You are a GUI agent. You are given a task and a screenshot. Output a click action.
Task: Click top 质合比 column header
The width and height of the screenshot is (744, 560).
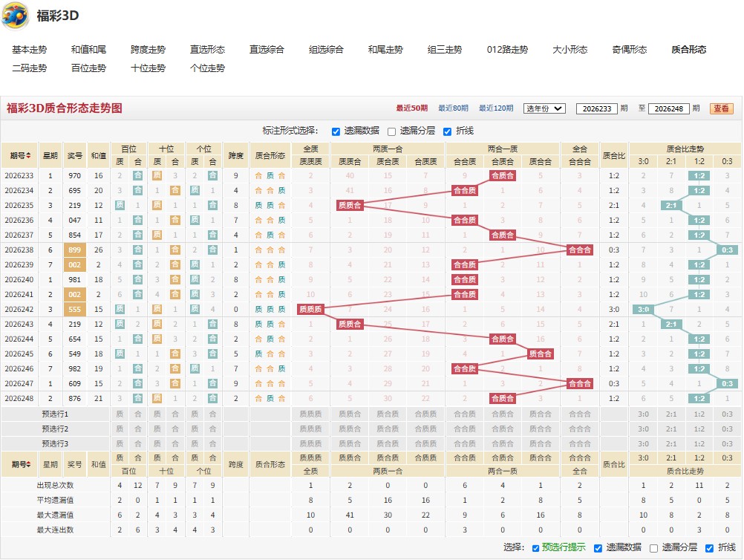click(613, 155)
